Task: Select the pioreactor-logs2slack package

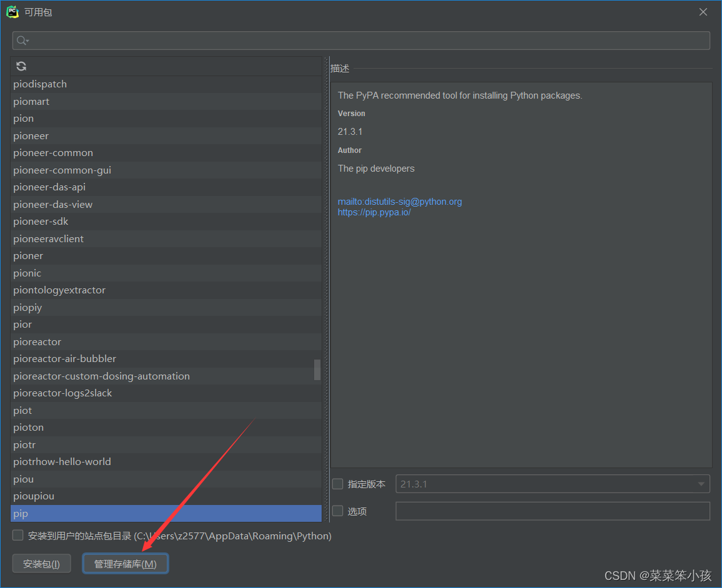Action: (x=166, y=393)
